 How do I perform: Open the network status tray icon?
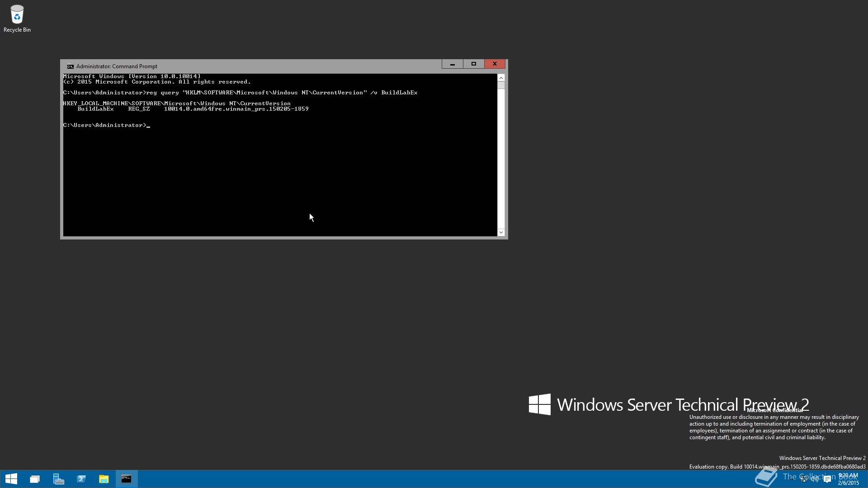[804, 479]
